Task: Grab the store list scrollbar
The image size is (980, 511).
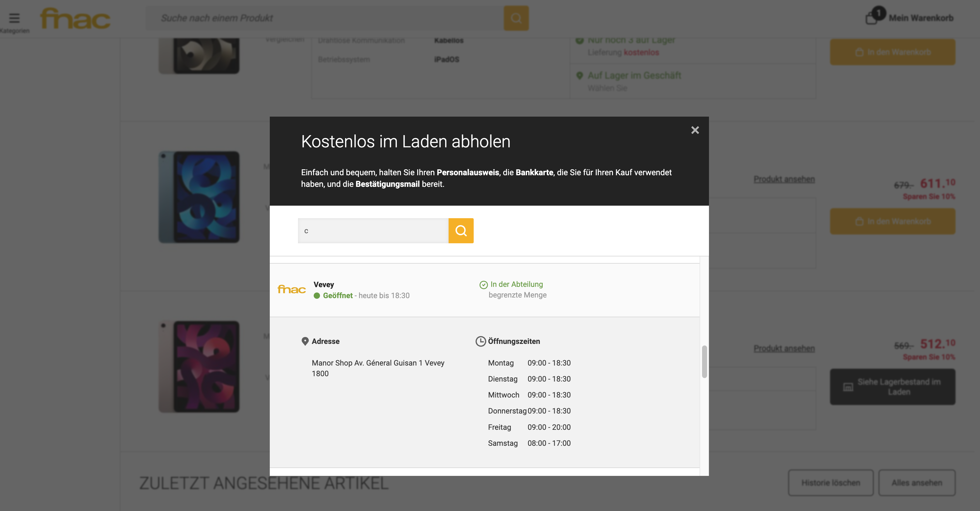Action: [704, 361]
